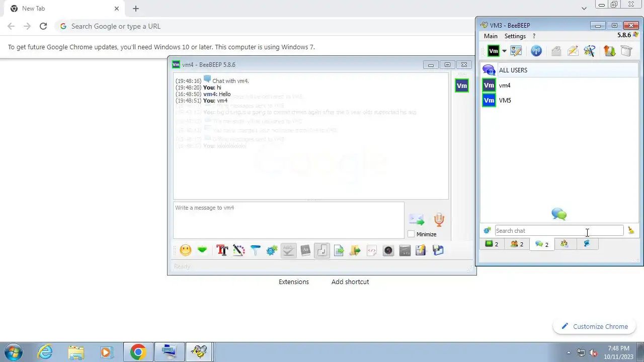Open the ? help menu

534,36
